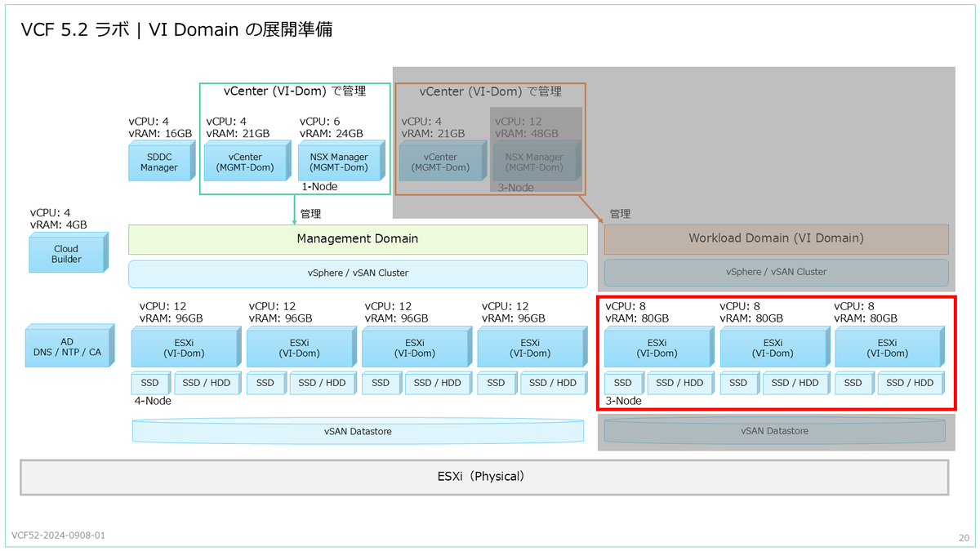Select the vSphere / vSAN Cluster bar under Workload Domain
This screenshot has width=980, height=551.
tap(776, 272)
